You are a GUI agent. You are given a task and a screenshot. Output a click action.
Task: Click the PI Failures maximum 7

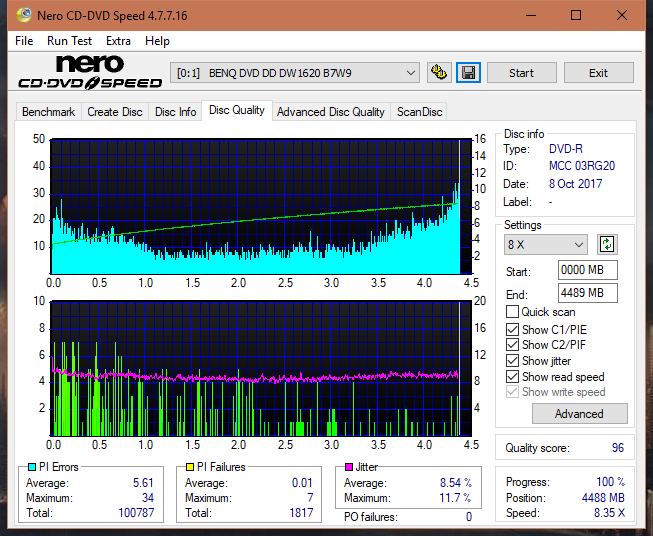(310, 498)
